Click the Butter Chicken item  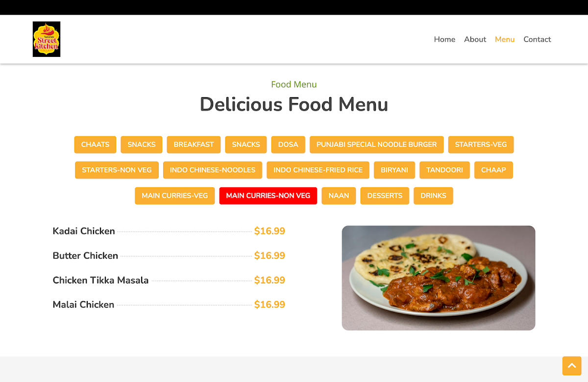click(85, 255)
